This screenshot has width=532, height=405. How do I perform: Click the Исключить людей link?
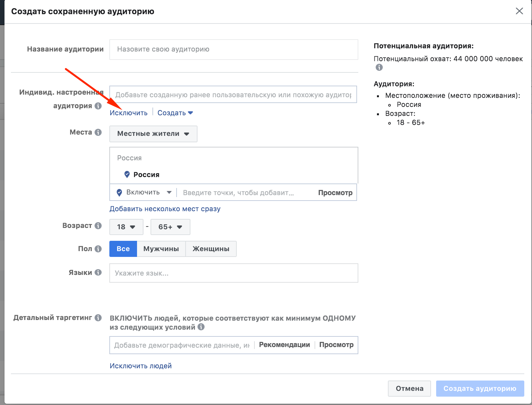click(x=141, y=366)
